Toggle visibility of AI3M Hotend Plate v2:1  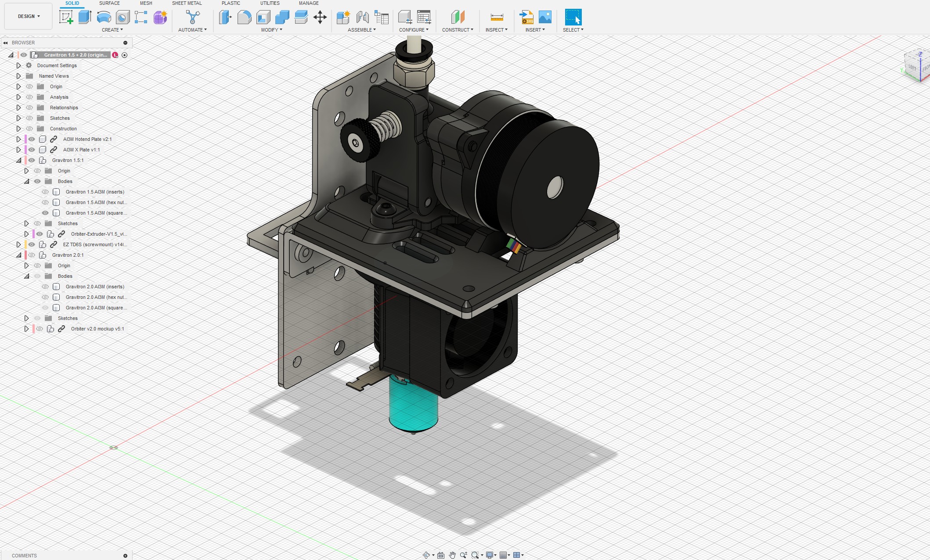pyautogui.click(x=32, y=139)
